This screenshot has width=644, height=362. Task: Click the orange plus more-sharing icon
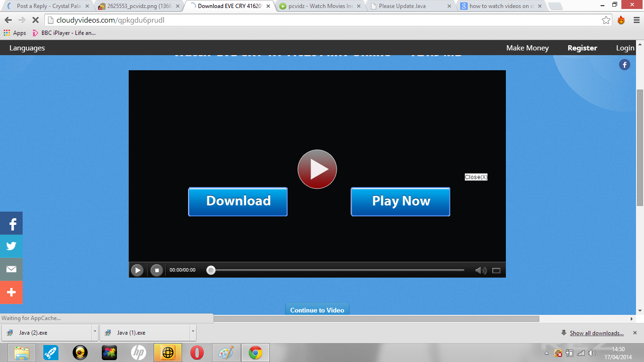click(x=11, y=292)
